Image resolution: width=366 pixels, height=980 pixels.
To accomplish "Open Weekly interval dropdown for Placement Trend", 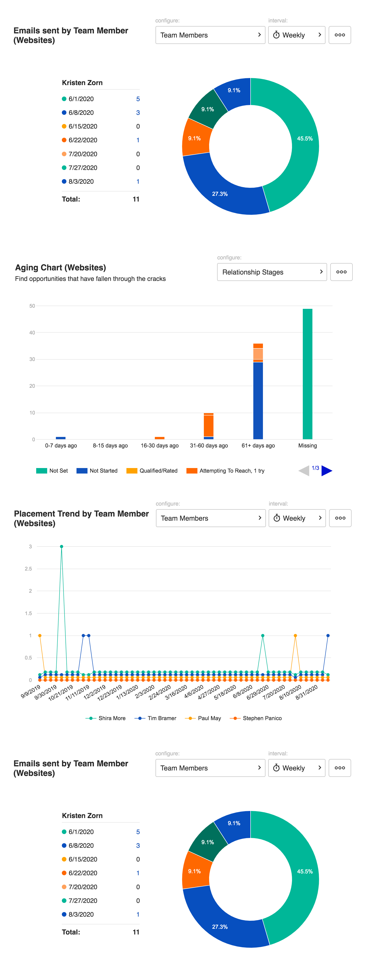I will [x=297, y=518].
